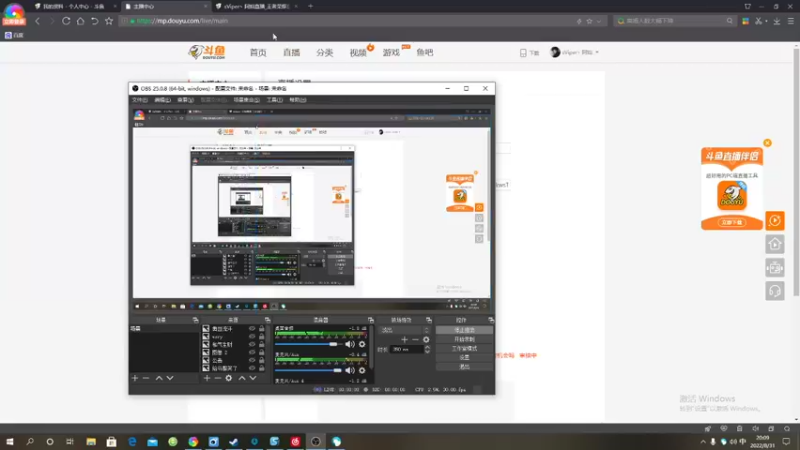Click the 开始录制 button in OBS controls

(x=464, y=339)
